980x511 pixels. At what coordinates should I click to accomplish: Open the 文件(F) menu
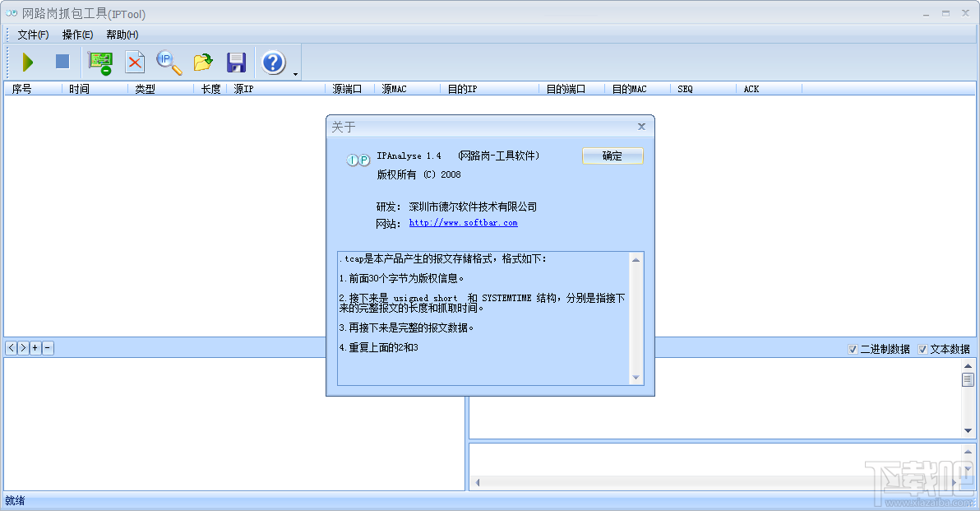[33, 35]
